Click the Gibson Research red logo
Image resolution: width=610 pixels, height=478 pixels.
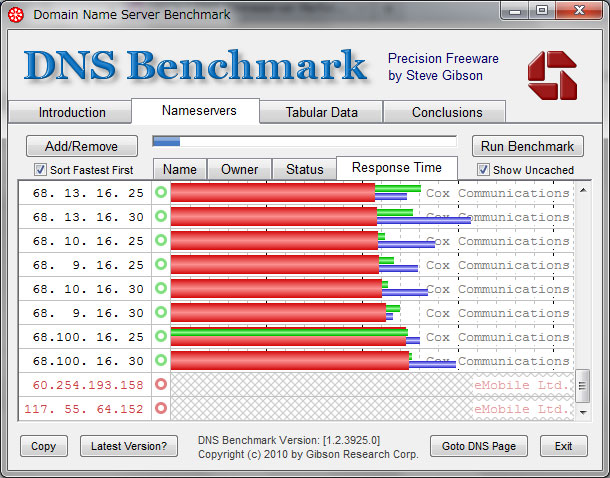pyautogui.click(x=552, y=75)
